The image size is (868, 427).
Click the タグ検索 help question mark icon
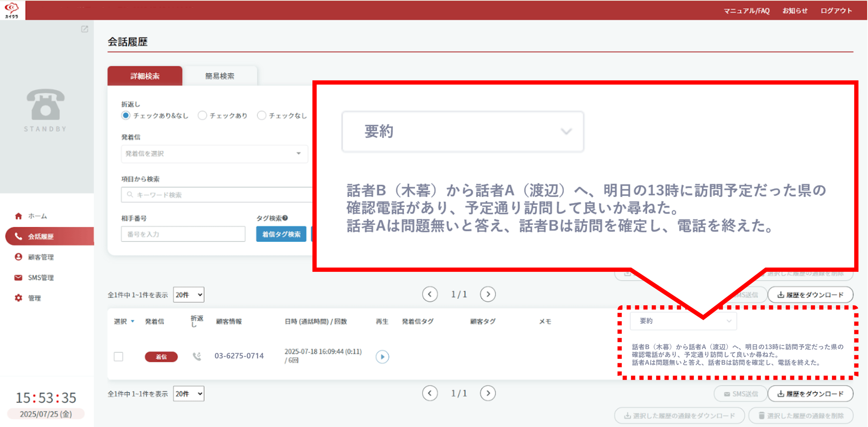[x=285, y=218]
